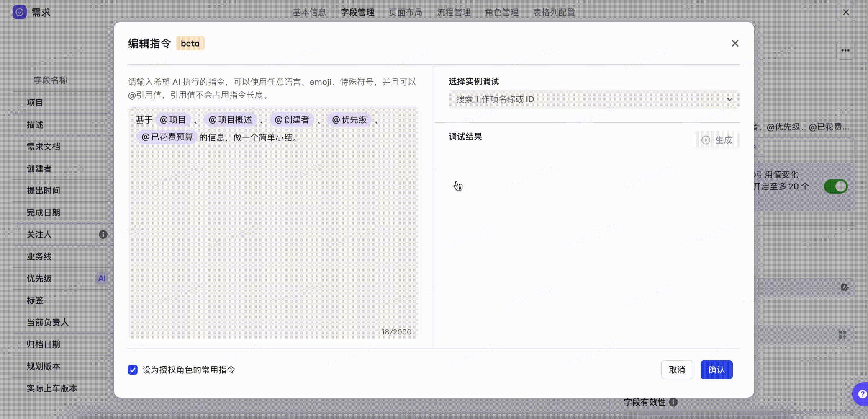
Task: Click inside the instruction text area
Action: (x=274, y=222)
